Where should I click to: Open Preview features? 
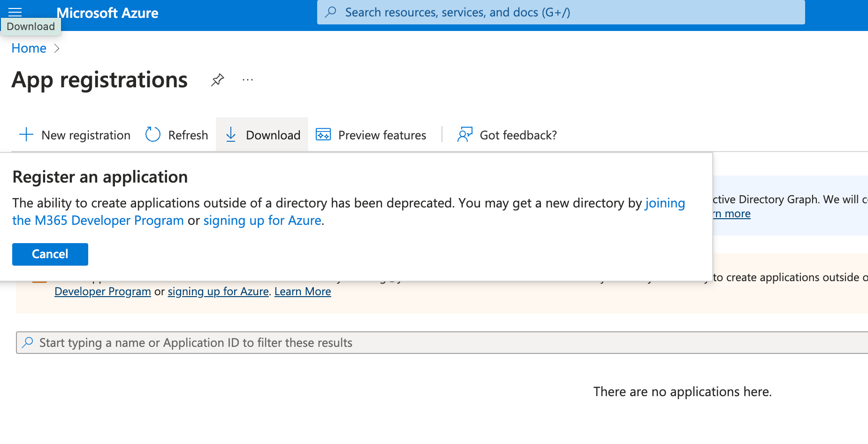pyautogui.click(x=382, y=135)
